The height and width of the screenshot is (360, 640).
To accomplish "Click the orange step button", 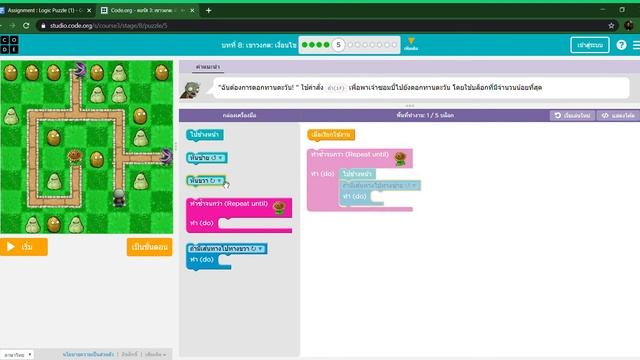I will click(x=149, y=247).
